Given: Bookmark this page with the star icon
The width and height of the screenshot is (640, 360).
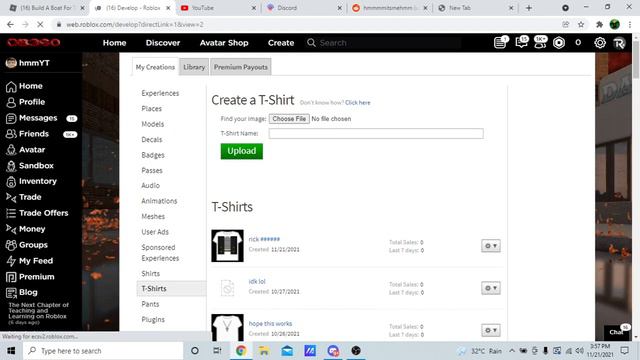Looking at the screenshot, I should (581, 24).
